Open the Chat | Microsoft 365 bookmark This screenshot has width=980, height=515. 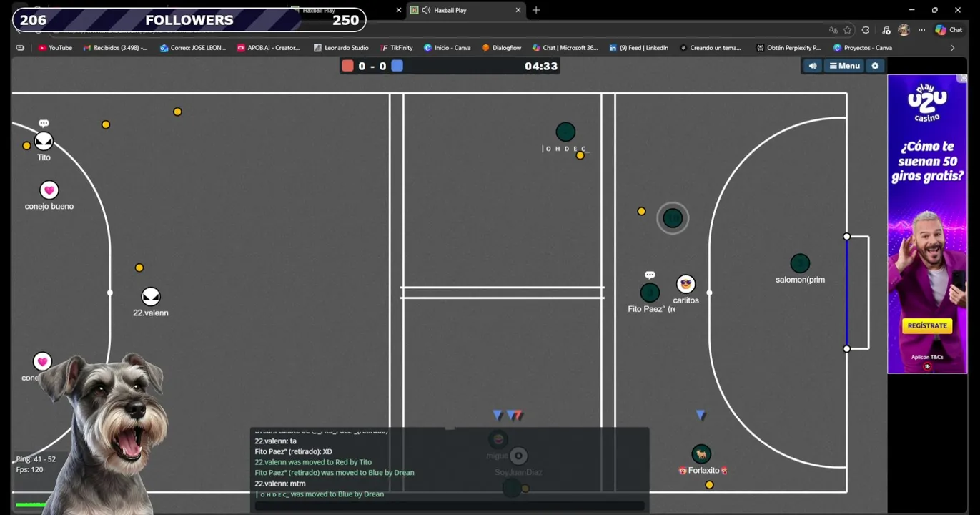tap(565, 48)
